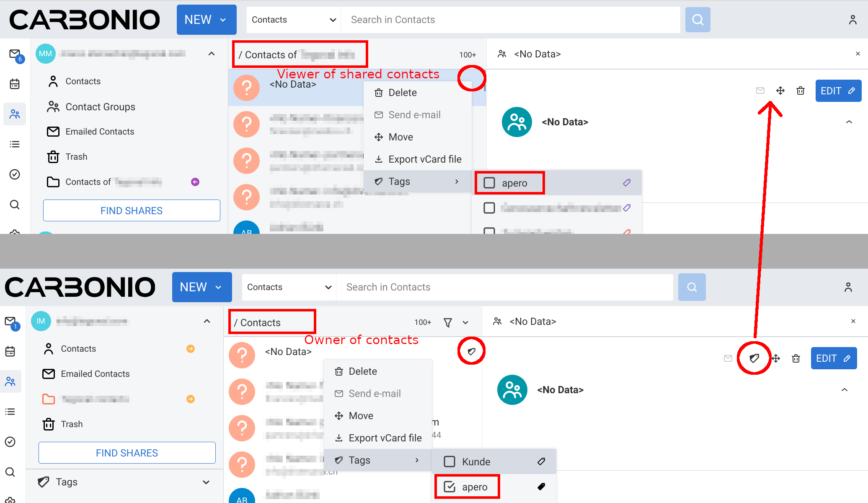Image resolution: width=868 pixels, height=503 pixels.
Task: Open NEW dropdown in bottom window
Action: click(202, 287)
